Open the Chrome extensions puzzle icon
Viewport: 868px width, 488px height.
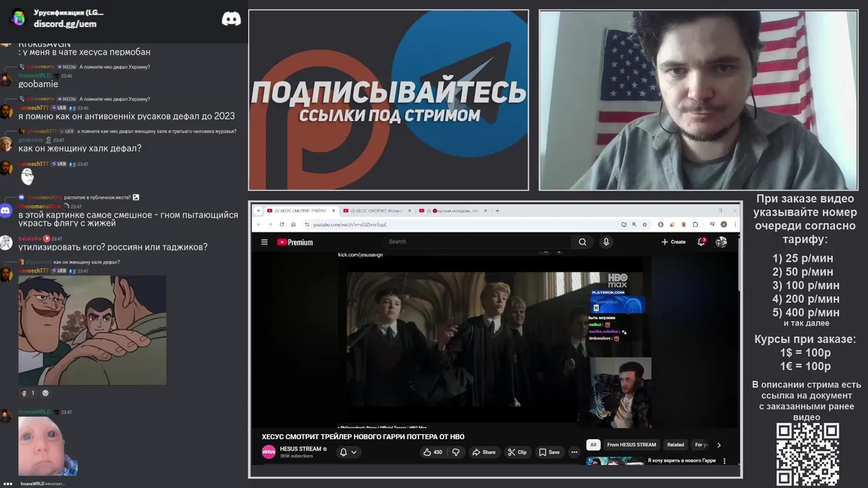point(695,224)
